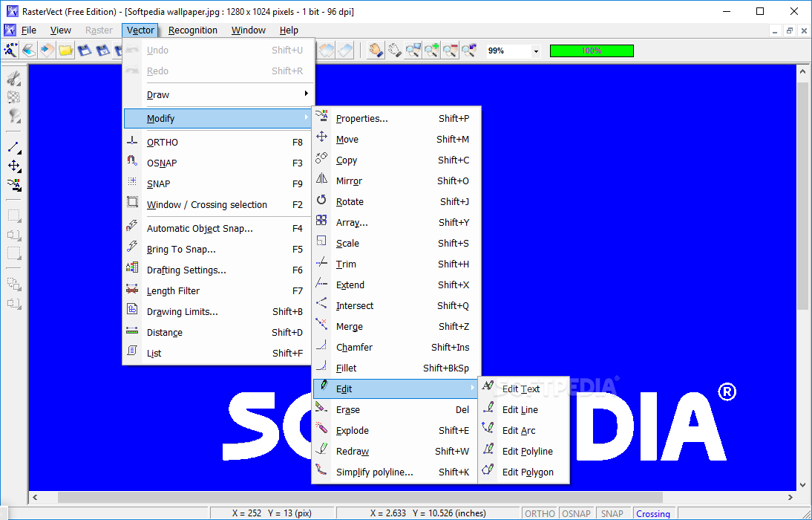Open the File menu
Image resolution: width=812 pixels, height=520 pixels.
click(28, 30)
